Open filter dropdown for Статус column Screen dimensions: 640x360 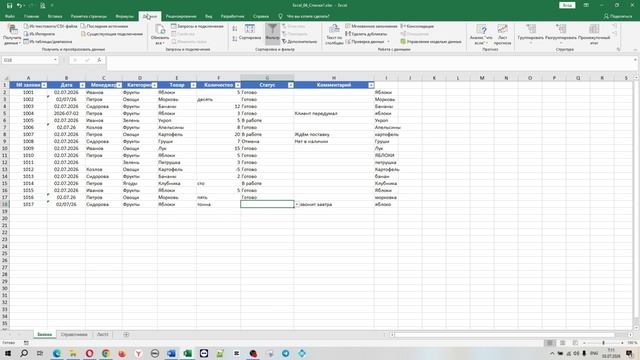[x=291, y=85]
